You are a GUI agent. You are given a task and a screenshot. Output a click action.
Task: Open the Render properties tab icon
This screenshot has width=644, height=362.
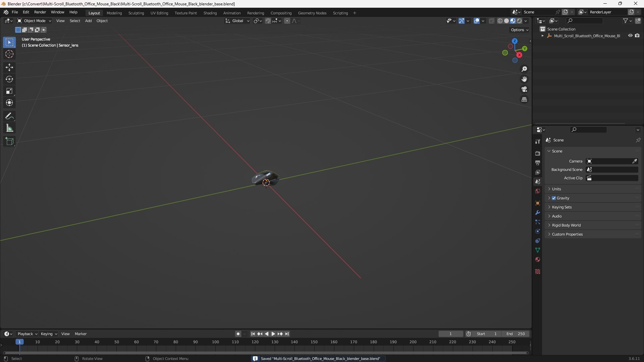(538, 153)
